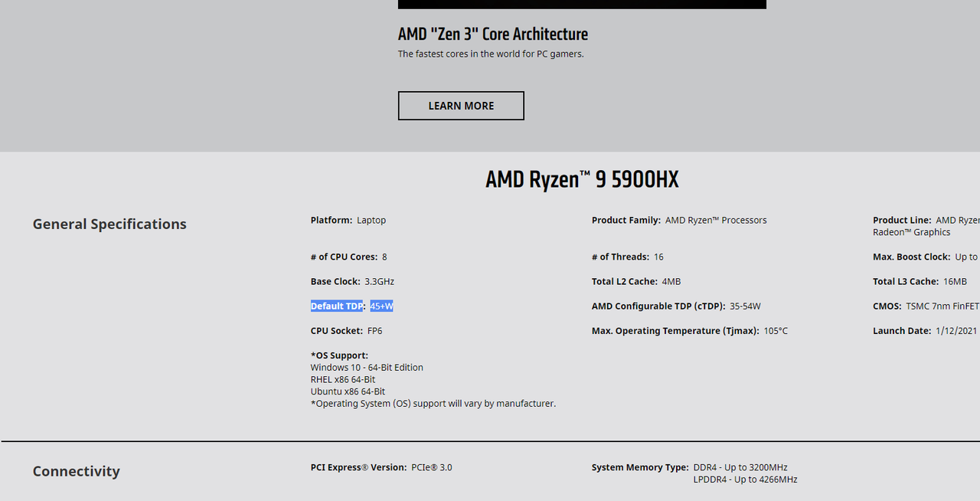
Task: Click the fastest cores for PC gamers tagline
Action: pyautogui.click(x=491, y=54)
